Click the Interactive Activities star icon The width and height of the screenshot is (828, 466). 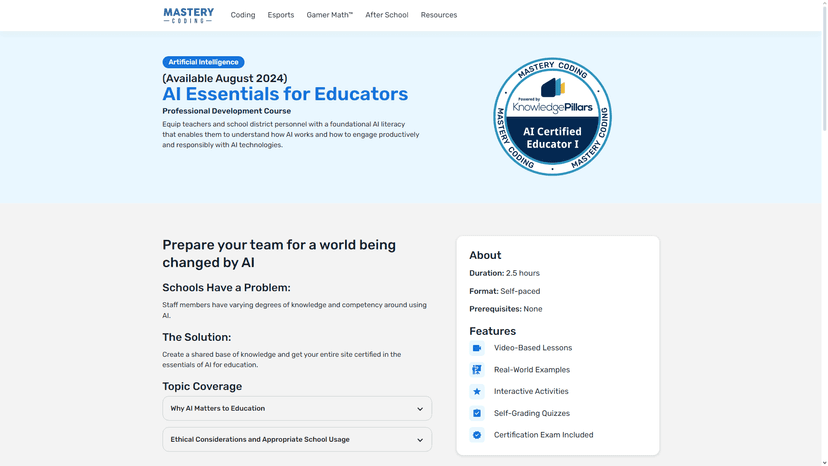click(477, 392)
